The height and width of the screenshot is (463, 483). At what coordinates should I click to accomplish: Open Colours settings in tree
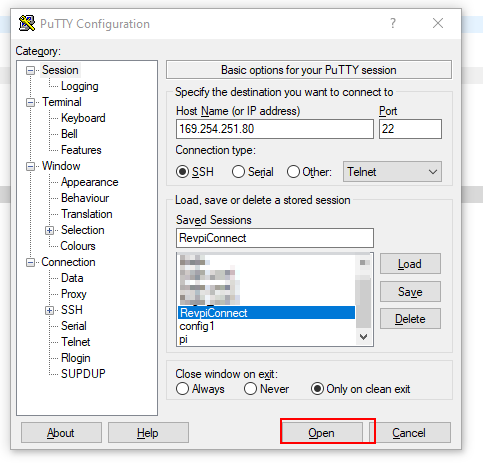78,246
